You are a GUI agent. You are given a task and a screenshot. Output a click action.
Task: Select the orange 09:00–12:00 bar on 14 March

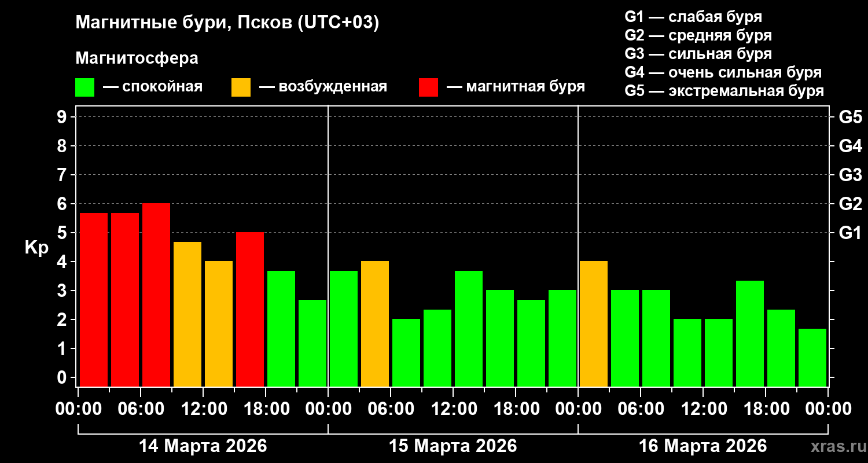click(x=187, y=314)
